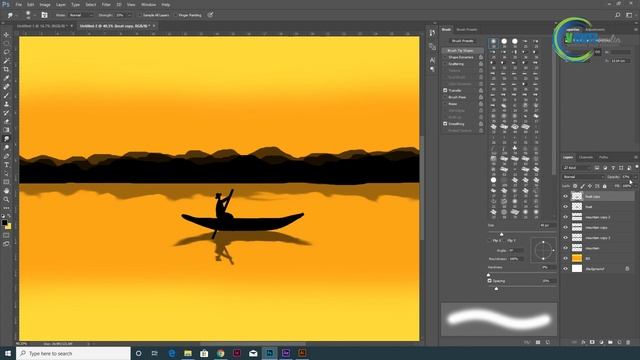The width and height of the screenshot is (640, 360).
Task: Toggle the Transfer checkbox
Action: [445, 90]
